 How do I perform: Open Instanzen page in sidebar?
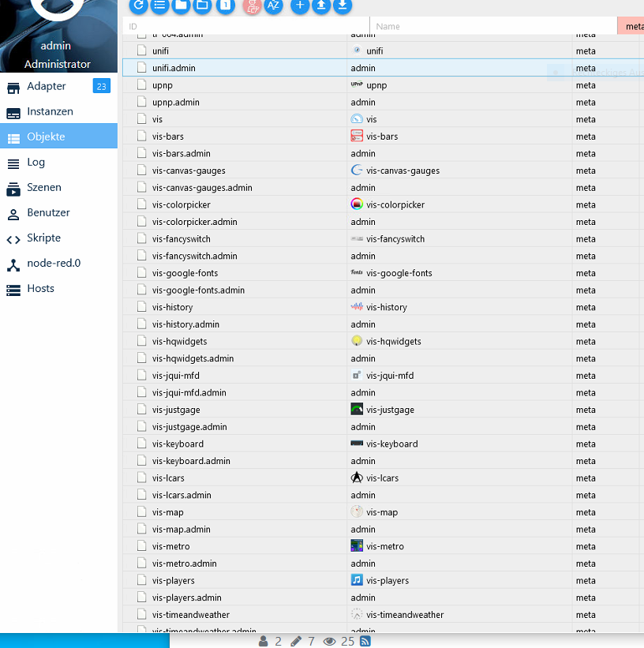click(x=58, y=111)
